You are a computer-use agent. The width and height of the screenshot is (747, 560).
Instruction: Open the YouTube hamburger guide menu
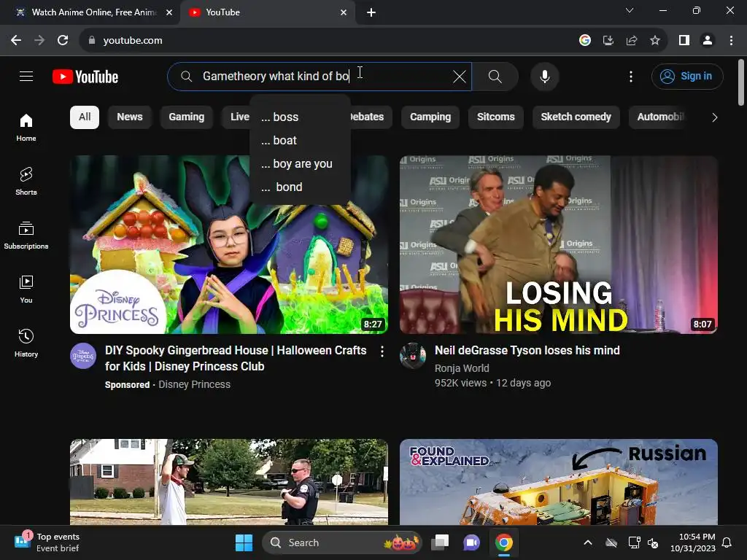(x=26, y=76)
